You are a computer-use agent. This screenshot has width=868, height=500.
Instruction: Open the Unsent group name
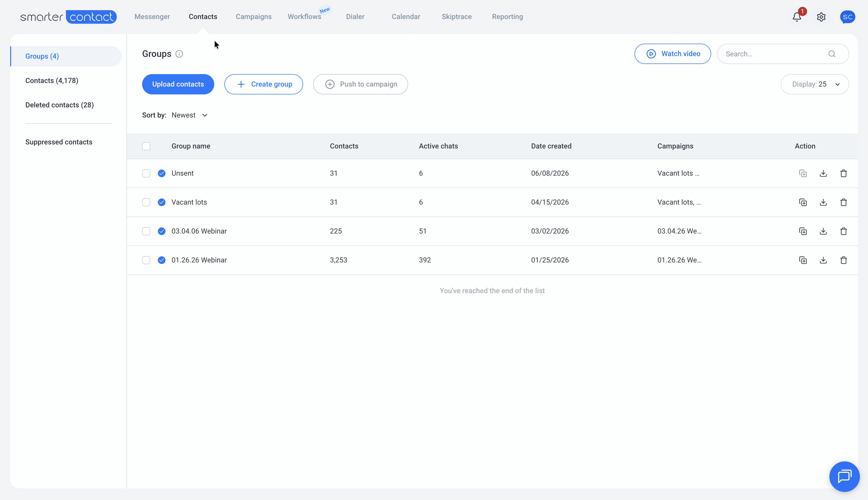coord(182,173)
